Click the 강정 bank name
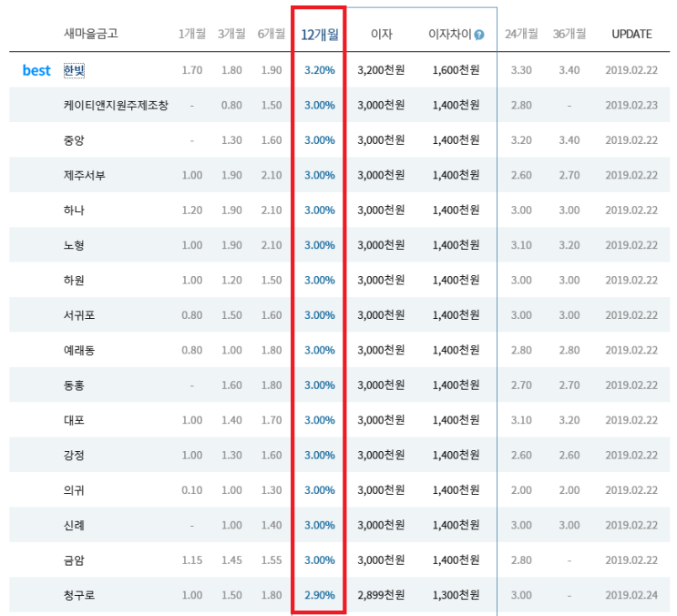The height and width of the screenshot is (616, 677). (x=74, y=455)
